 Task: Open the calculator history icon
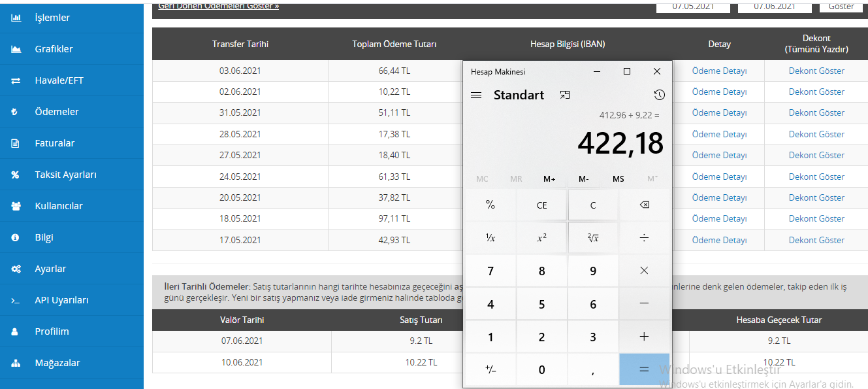[659, 95]
